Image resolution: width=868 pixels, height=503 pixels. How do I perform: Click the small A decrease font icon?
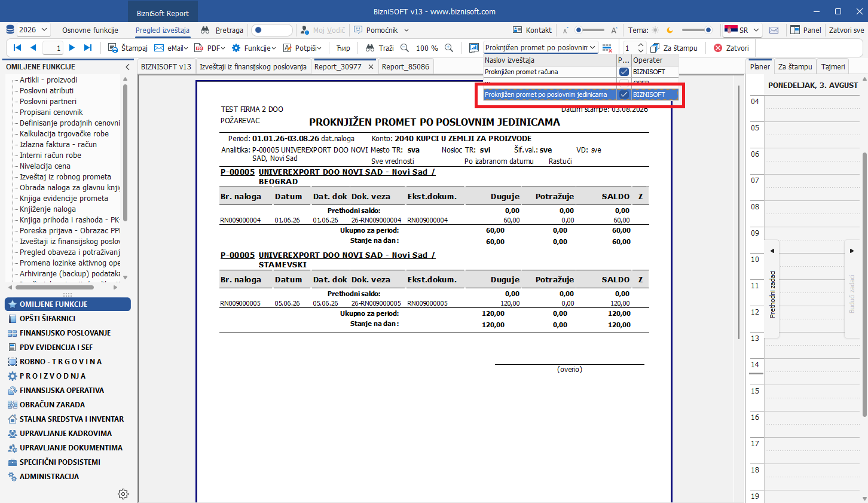pyautogui.click(x=566, y=30)
